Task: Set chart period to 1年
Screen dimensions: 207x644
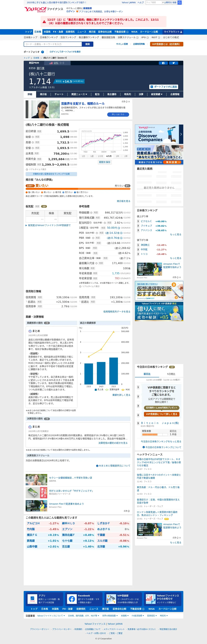Action: coord(117,156)
